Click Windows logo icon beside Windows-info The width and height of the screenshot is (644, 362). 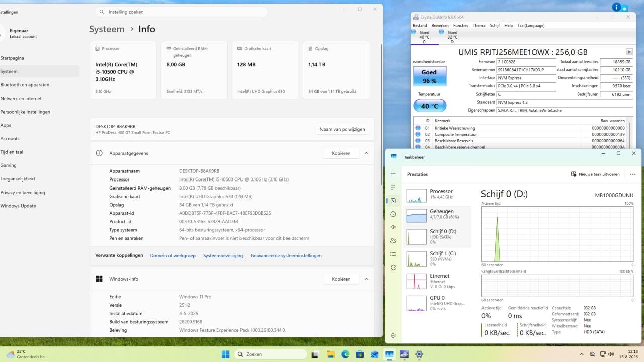pos(99,279)
